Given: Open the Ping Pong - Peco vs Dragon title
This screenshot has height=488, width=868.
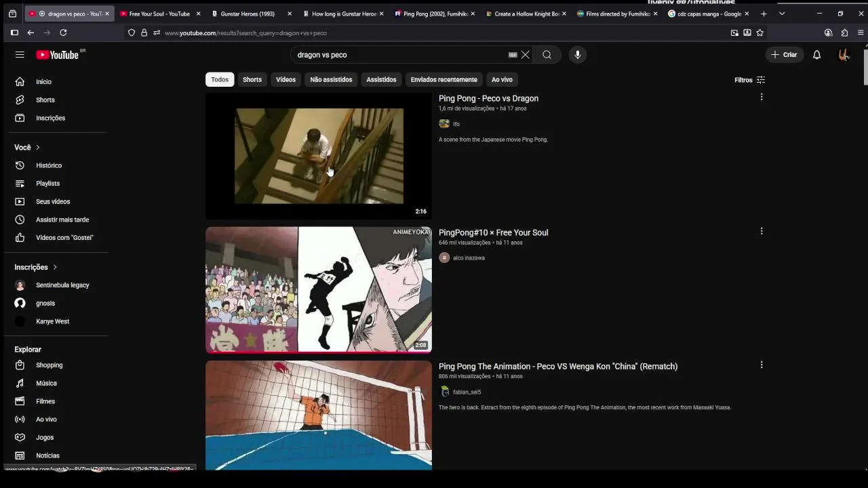Looking at the screenshot, I should (488, 98).
